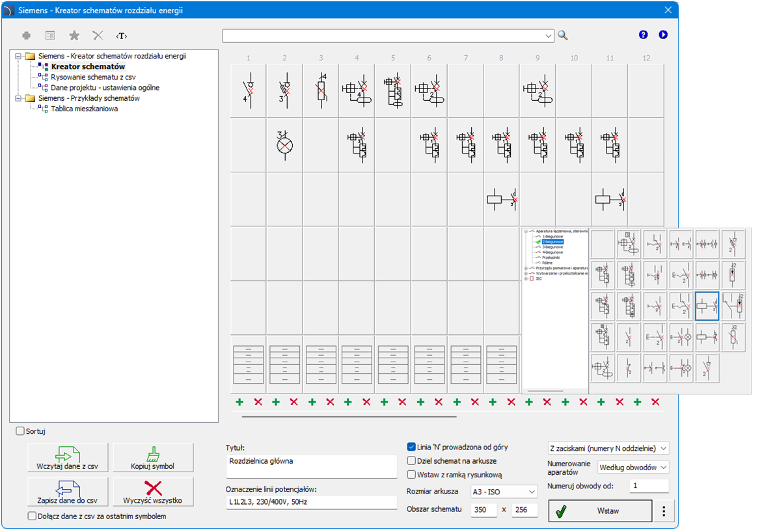Select 3-biegunowe in symbol category tree

[x=552, y=247]
